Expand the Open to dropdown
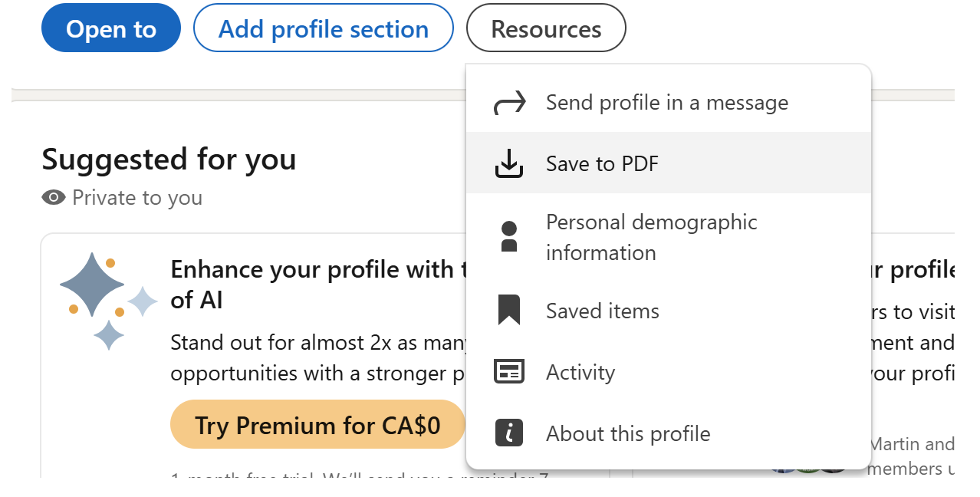 click(111, 28)
